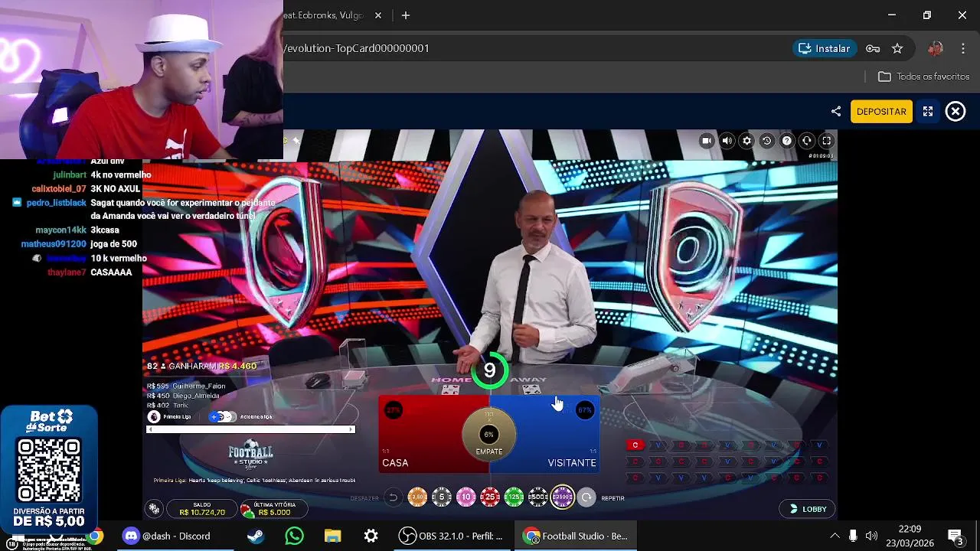Show hidden system tray icons chevron
This screenshot has width=980, height=551.
[834, 536]
